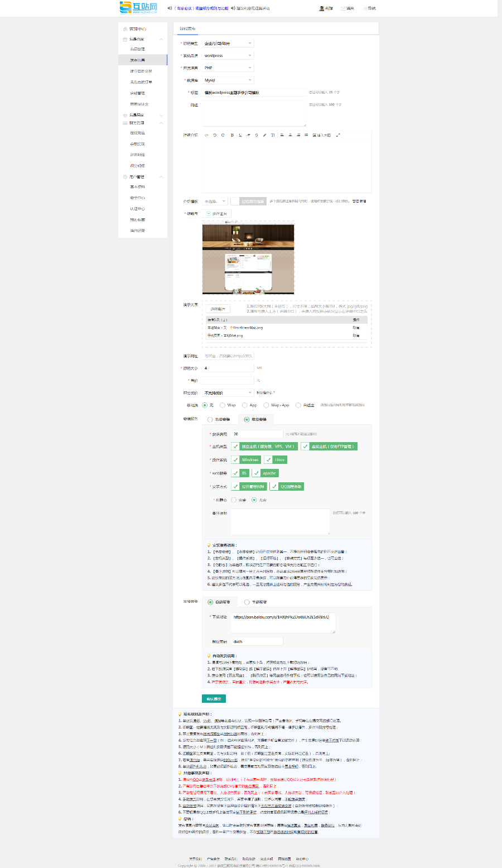
Task: Click the insert large image editor tool
Action: [x=322, y=135]
